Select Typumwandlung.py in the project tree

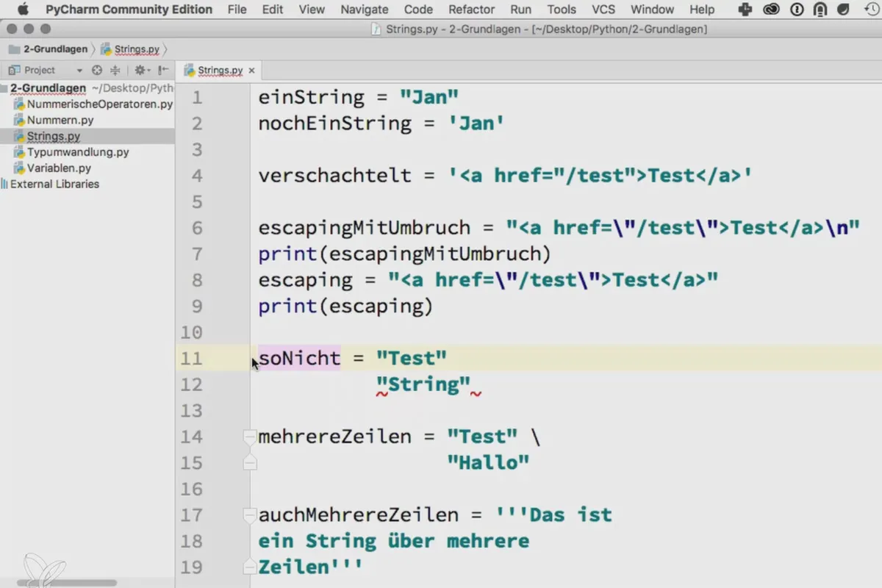tap(72, 152)
